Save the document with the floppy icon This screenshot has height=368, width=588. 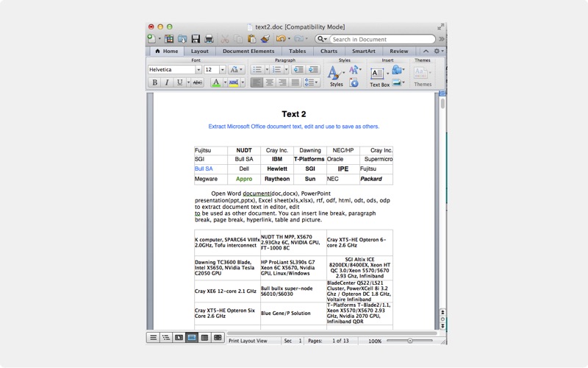(x=196, y=39)
